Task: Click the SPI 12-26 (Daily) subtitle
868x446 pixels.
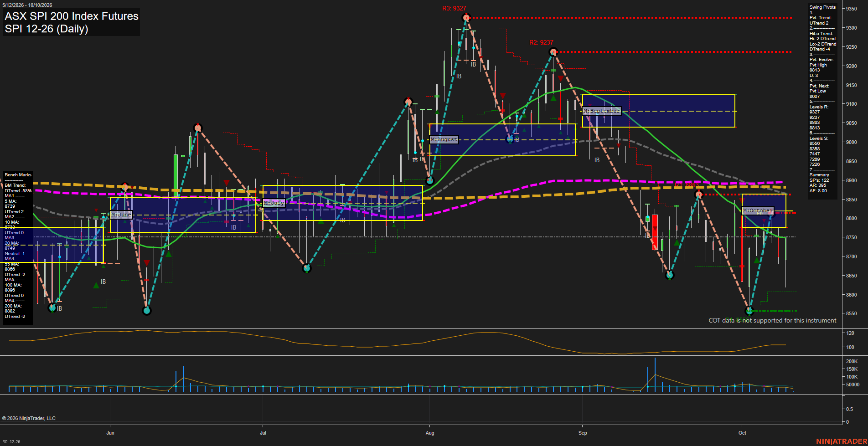Action: click(x=46, y=29)
